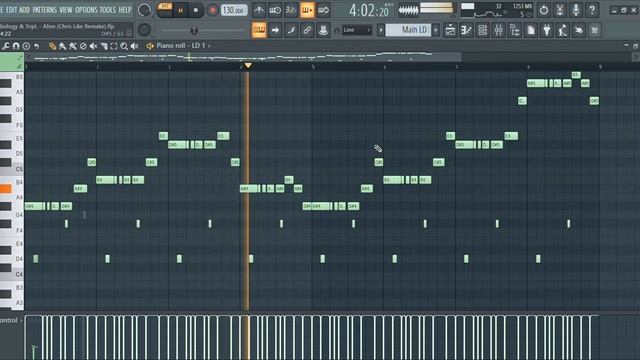Open the circular stamp chord menu
The width and height of the screenshot is (640, 360).
click(26, 46)
